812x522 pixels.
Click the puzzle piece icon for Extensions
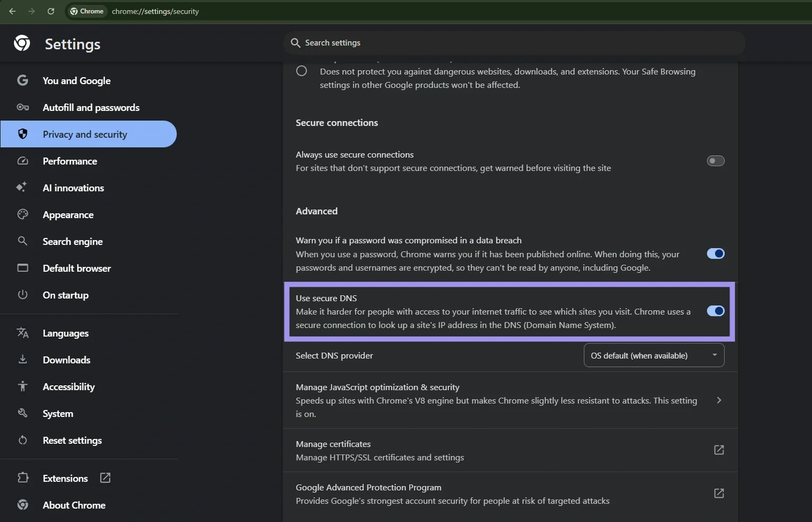pyautogui.click(x=22, y=478)
